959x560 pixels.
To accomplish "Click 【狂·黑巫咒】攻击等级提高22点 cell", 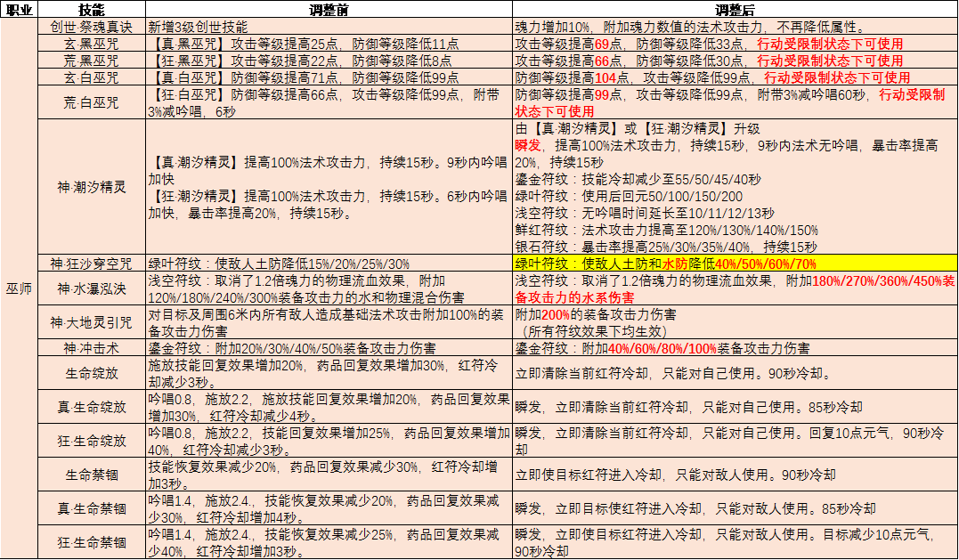I will pos(329,61).
